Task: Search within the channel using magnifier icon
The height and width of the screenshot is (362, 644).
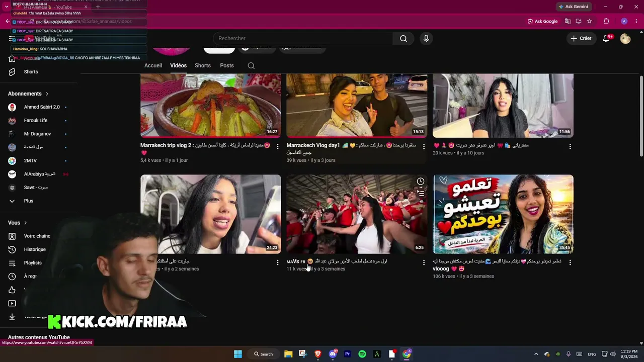Action: click(x=251, y=66)
